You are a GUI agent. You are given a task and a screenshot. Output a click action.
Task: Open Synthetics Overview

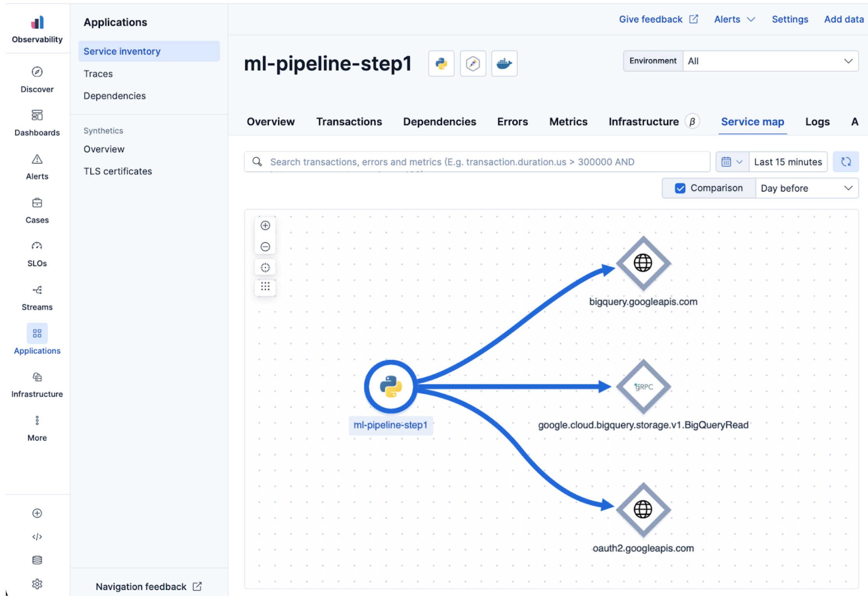[x=104, y=149]
